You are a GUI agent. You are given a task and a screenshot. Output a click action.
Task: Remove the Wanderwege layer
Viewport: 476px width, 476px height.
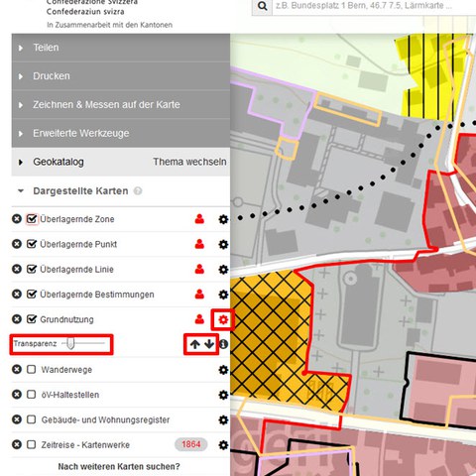point(17,369)
